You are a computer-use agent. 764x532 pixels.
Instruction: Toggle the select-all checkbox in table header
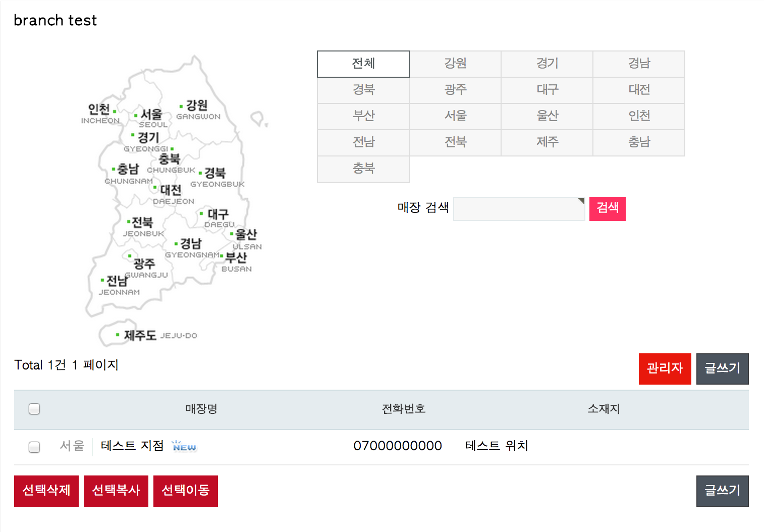(x=34, y=409)
